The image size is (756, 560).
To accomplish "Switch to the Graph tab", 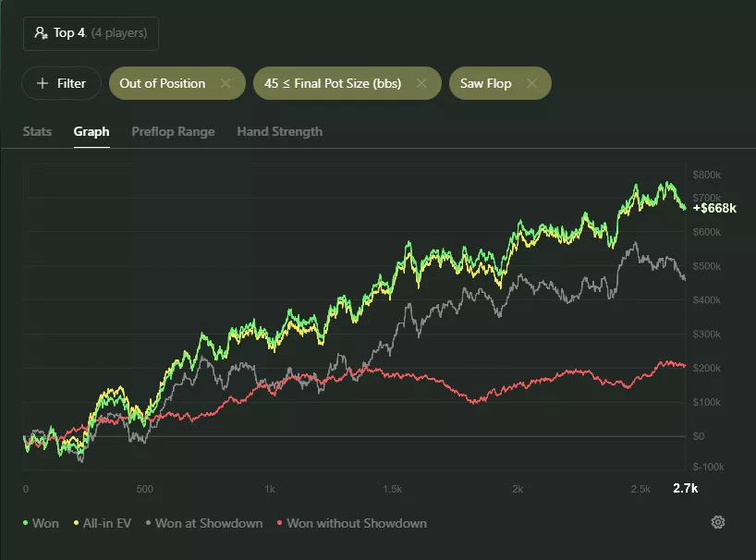I will click(91, 131).
